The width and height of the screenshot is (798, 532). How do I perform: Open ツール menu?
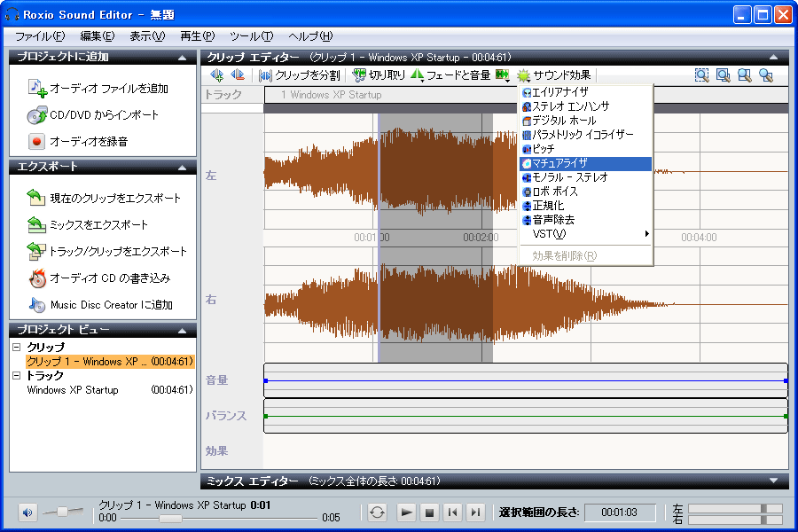[252, 36]
